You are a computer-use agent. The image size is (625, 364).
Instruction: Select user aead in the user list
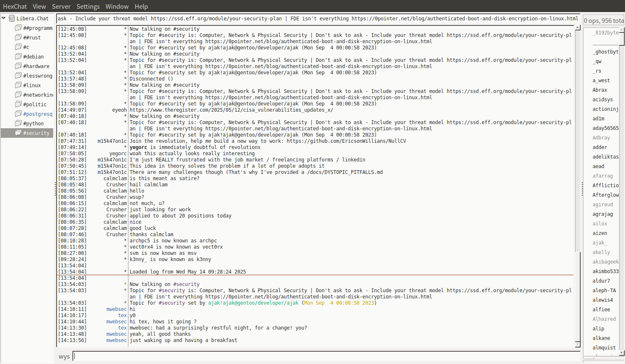[598, 166]
